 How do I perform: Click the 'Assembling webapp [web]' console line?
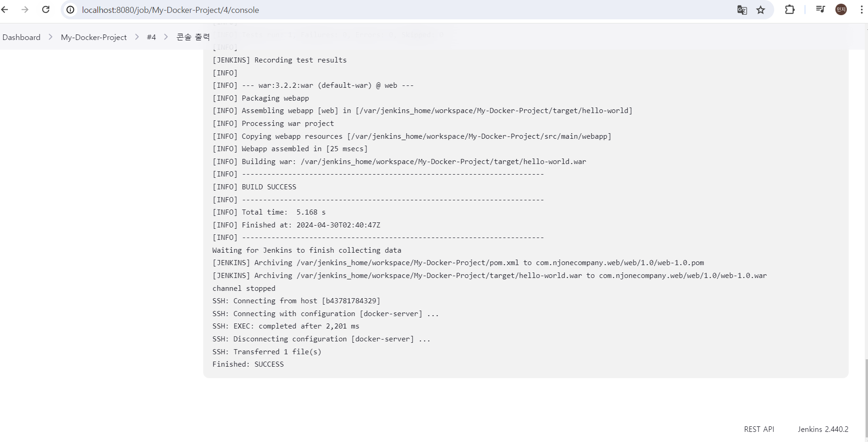point(423,111)
